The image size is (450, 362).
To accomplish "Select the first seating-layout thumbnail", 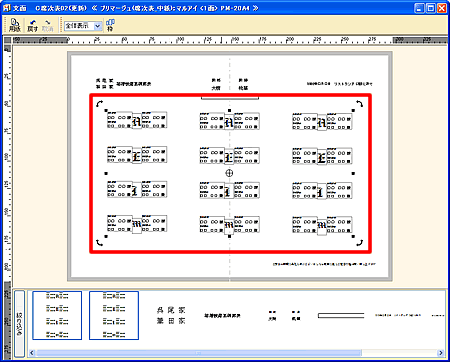I will (57, 315).
